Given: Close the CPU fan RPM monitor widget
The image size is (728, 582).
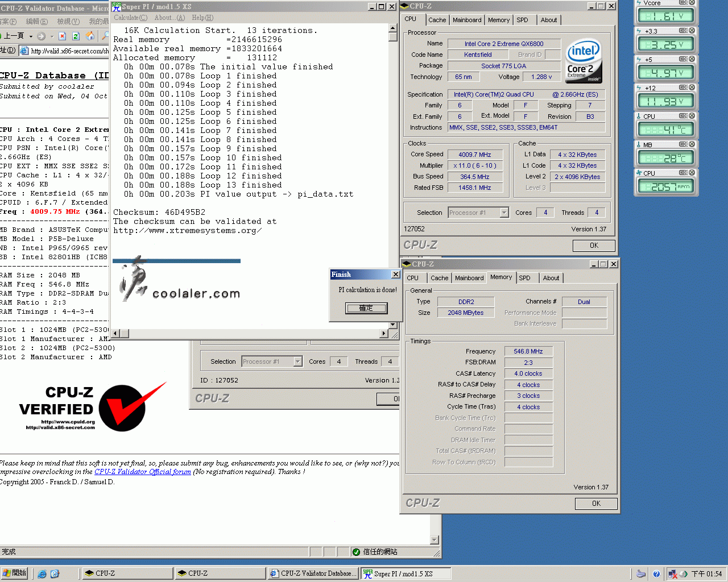Looking at the screenshot, I should coord(692,173).
